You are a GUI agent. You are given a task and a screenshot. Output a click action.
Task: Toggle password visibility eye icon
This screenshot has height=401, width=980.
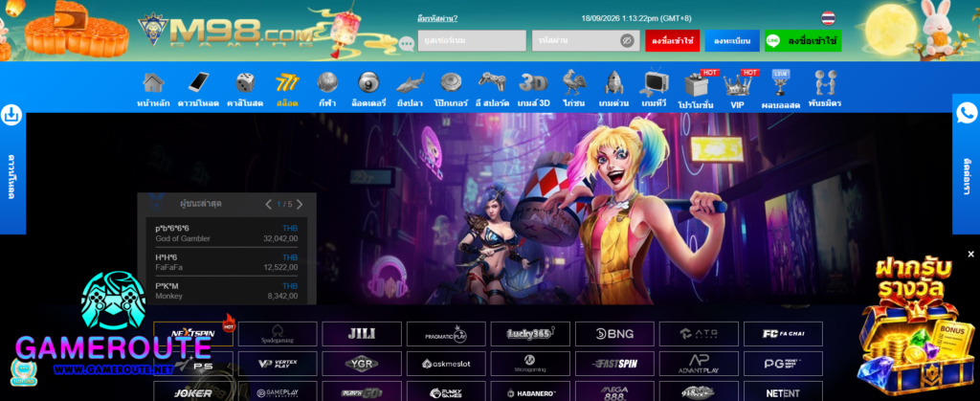coord(627,41)
